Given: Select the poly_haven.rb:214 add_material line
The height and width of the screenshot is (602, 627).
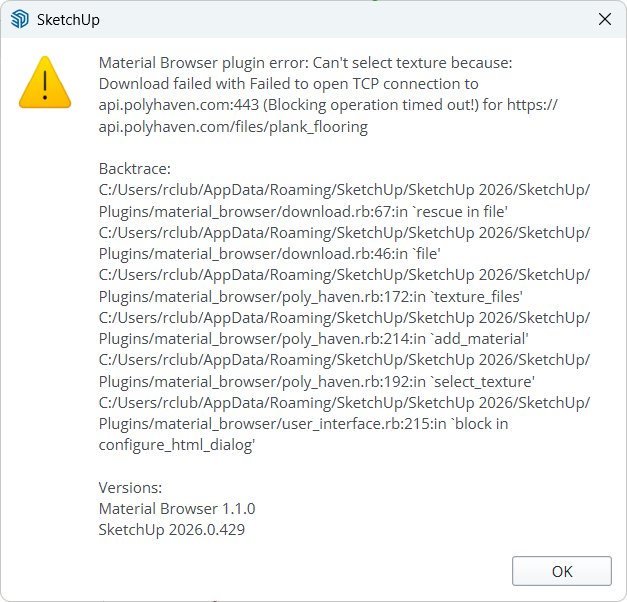Looking at the screenshot, I should click(313, 339).
